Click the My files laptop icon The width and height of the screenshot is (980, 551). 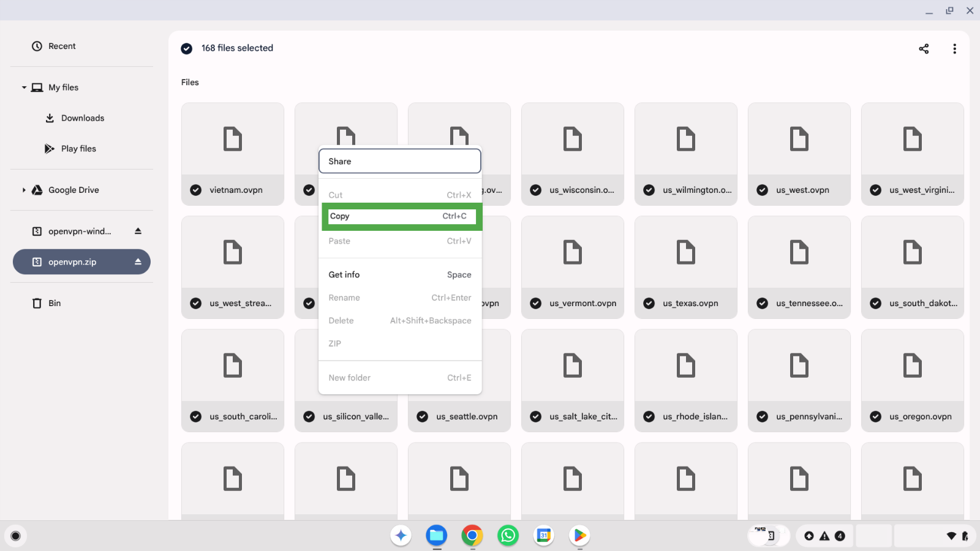37,88
